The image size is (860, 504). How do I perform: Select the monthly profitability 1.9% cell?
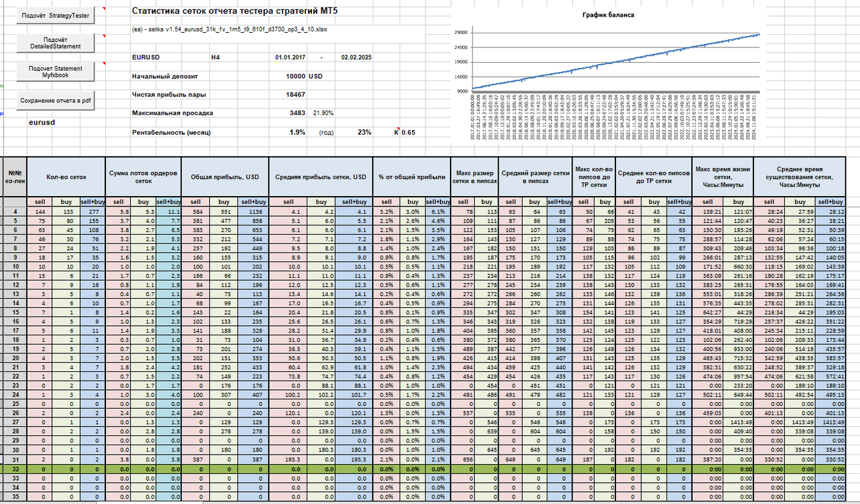297,132
